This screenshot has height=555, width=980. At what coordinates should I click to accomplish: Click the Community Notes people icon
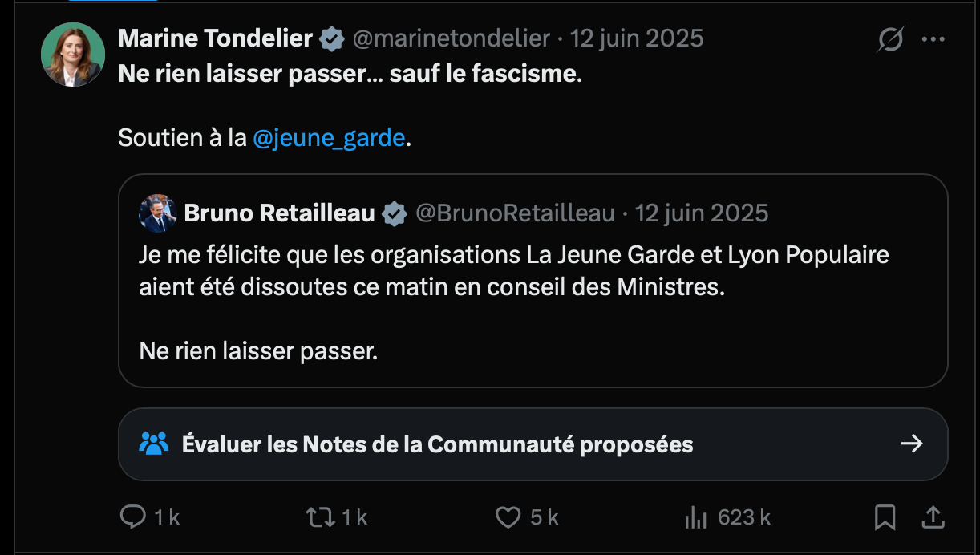click(x=154, y=444)
